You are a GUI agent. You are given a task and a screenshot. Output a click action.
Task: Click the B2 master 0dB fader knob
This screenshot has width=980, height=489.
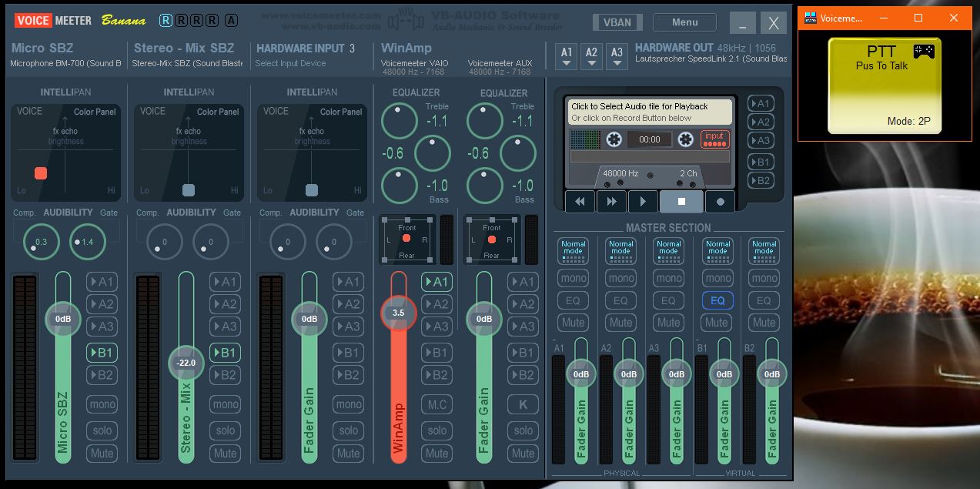(772, 374)
